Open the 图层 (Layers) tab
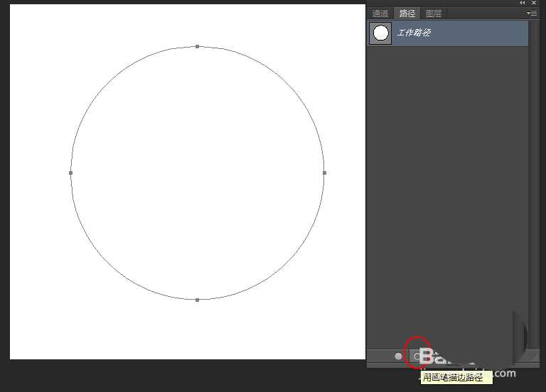The image size is (546, 392). pos(432,13)
